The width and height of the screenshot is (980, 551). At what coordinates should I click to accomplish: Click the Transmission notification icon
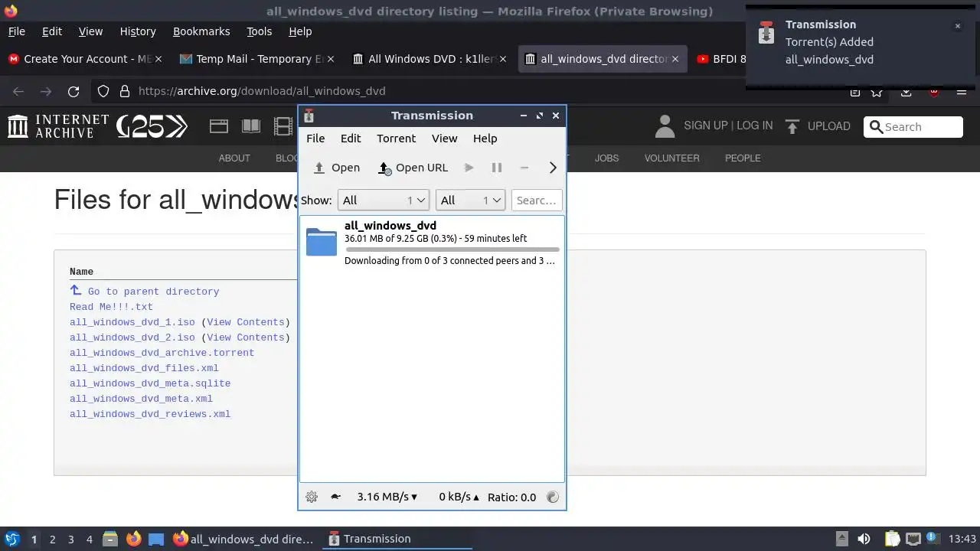766,33
